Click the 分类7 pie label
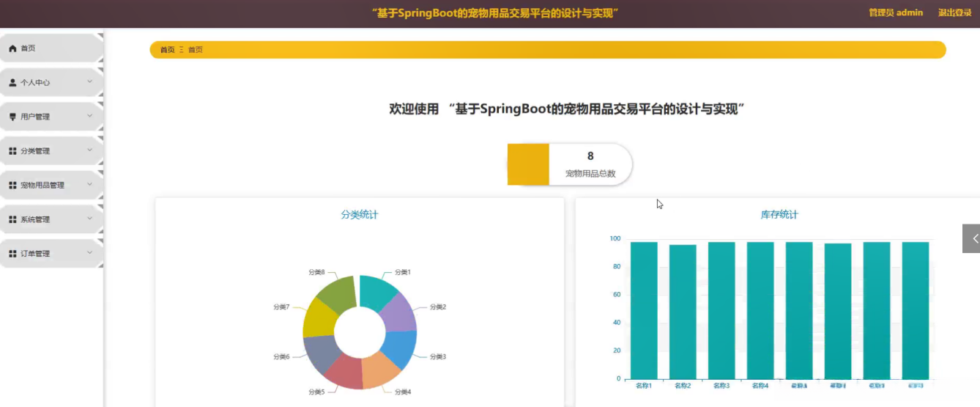 tap(281, 307)
